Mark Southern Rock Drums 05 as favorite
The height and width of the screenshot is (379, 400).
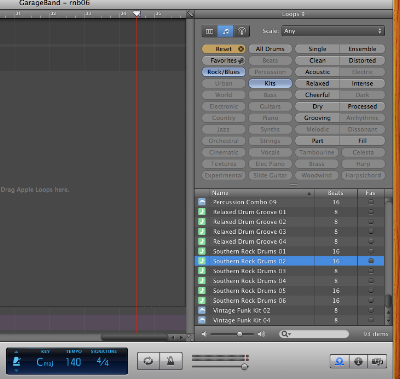tap(371, 290)
